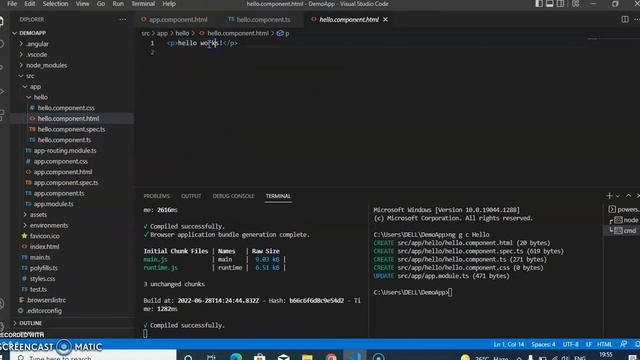Toggle secondary side bar layout icon

tap(561, 4)
